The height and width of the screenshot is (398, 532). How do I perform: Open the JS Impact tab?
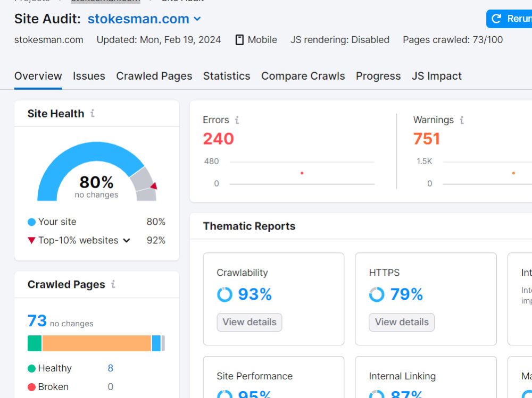(x=437, y=76)
